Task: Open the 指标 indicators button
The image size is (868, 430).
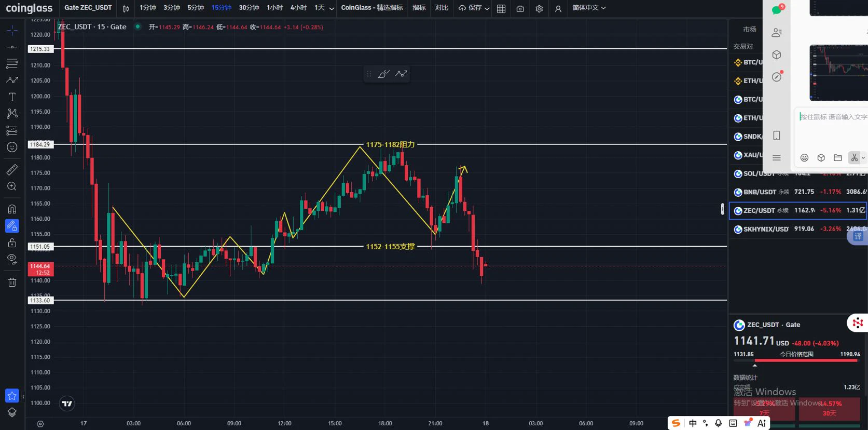Action: pyautogui.click(x=419, y=8)
